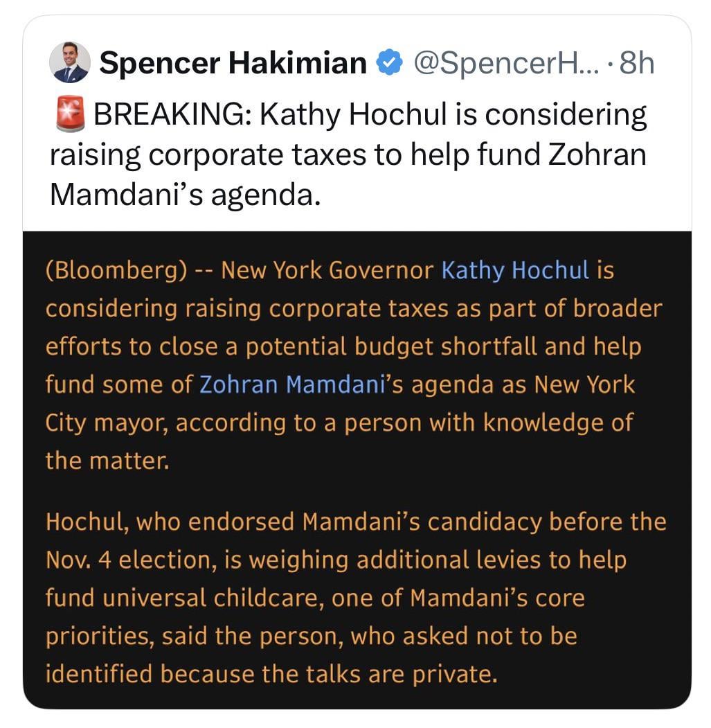The width and height of the screenshot is (711, 728).
Task: Click the red siren emoji
Action: 69,115
